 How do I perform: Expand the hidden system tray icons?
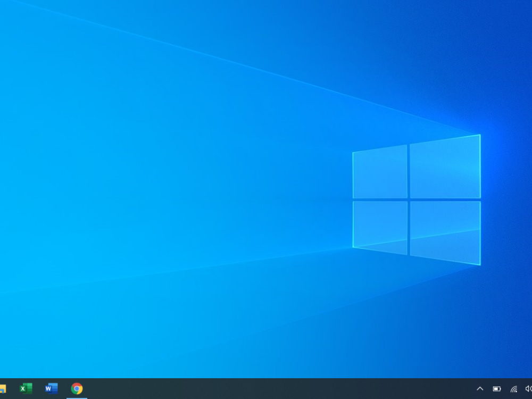pyautogui.click(x=480, y=389)
